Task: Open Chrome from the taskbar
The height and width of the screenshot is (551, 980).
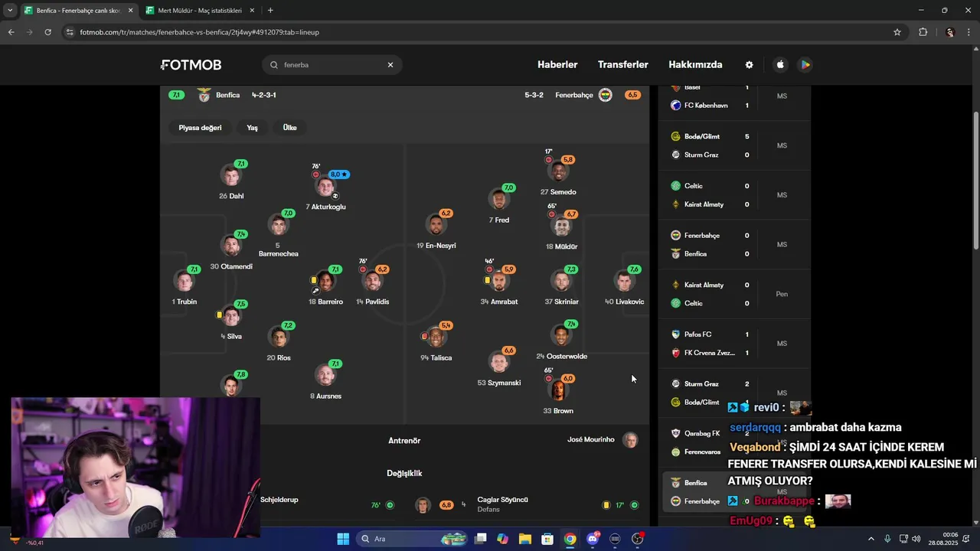Action: tap(570, 539)
